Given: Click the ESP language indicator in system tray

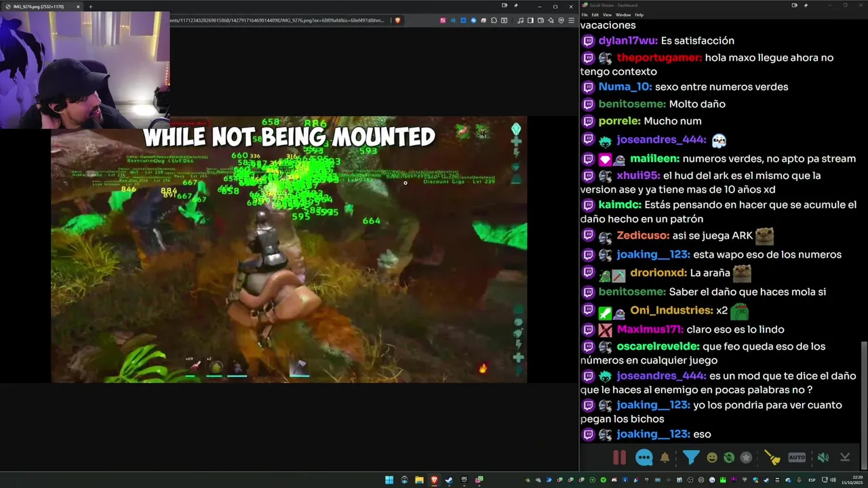Looking at the screenshot, I should pyautogui.click(x=812, y=480).
